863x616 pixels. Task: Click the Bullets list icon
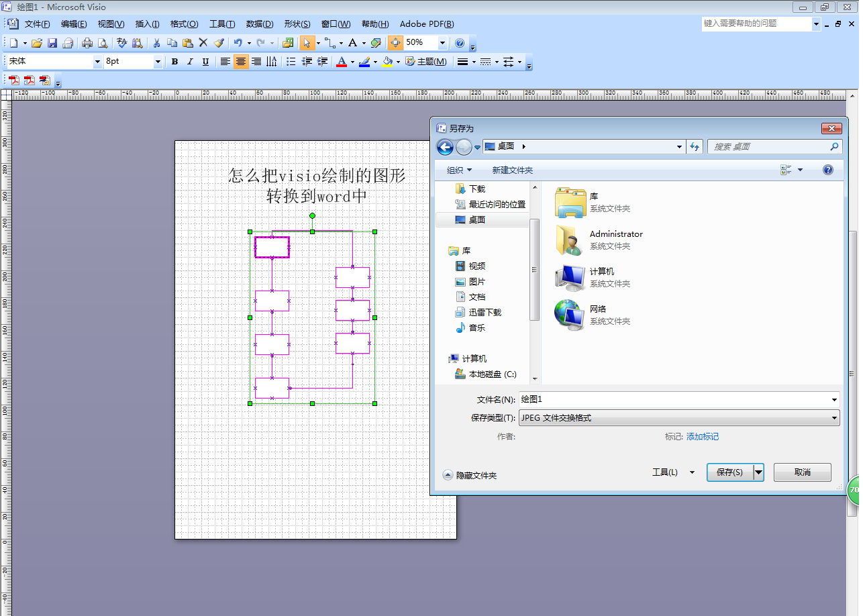pos(291,62)
